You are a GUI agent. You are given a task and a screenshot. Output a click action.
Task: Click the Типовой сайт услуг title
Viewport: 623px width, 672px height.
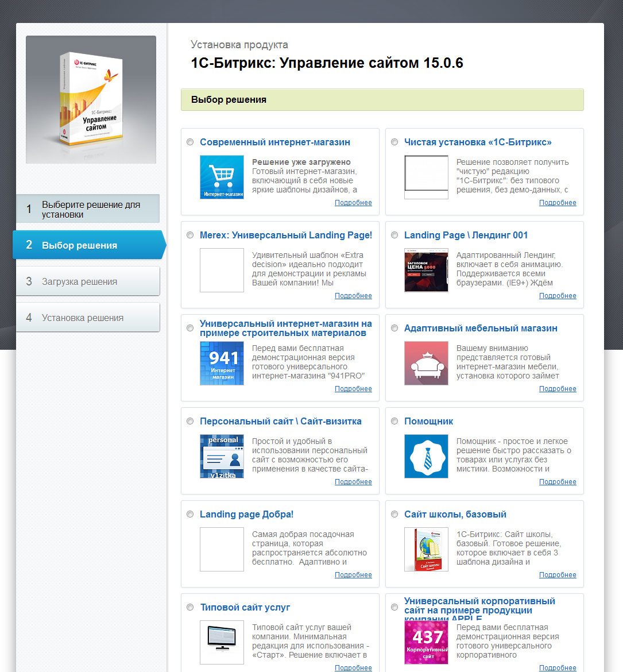point(245,607)
